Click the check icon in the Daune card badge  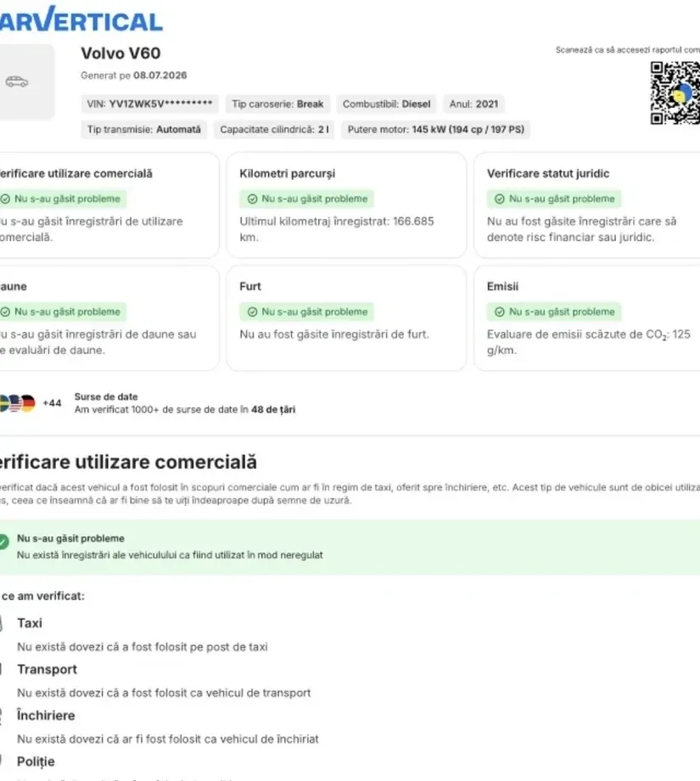pos(5,312)
